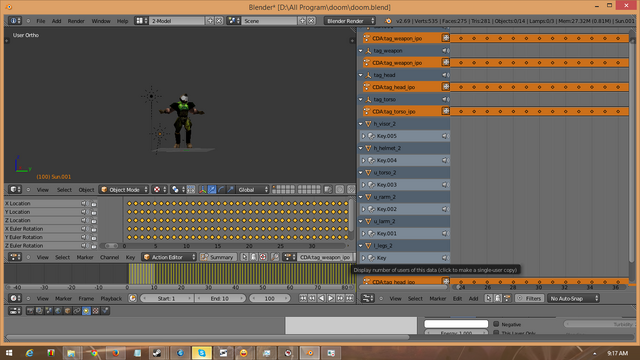Screen dimensions: 640x360
Task: Toggle the 3D manipulator widget icon
Action: pyautogui.click(x=202, y=189)
